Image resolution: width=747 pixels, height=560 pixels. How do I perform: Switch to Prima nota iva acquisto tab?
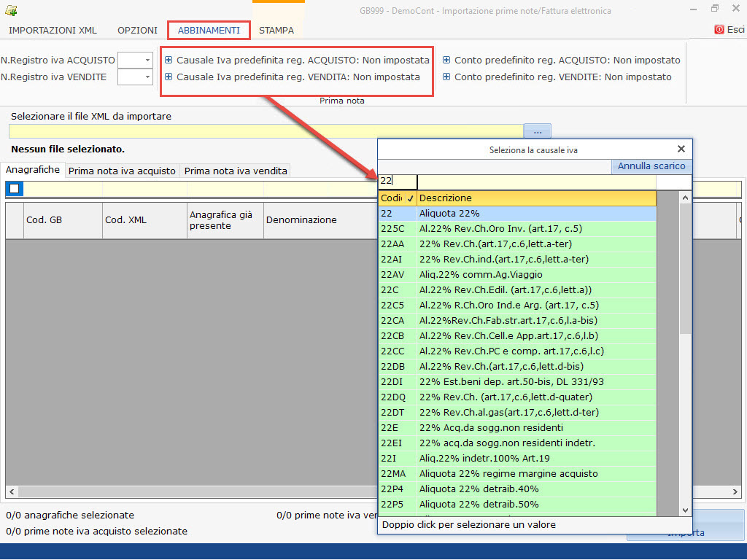coord(122,171)
